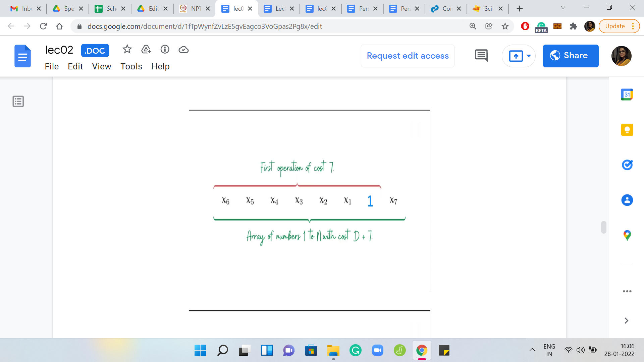Click the add to Drive icon
This screenshot has width=644, height=362.
click(x=146, y=50)
